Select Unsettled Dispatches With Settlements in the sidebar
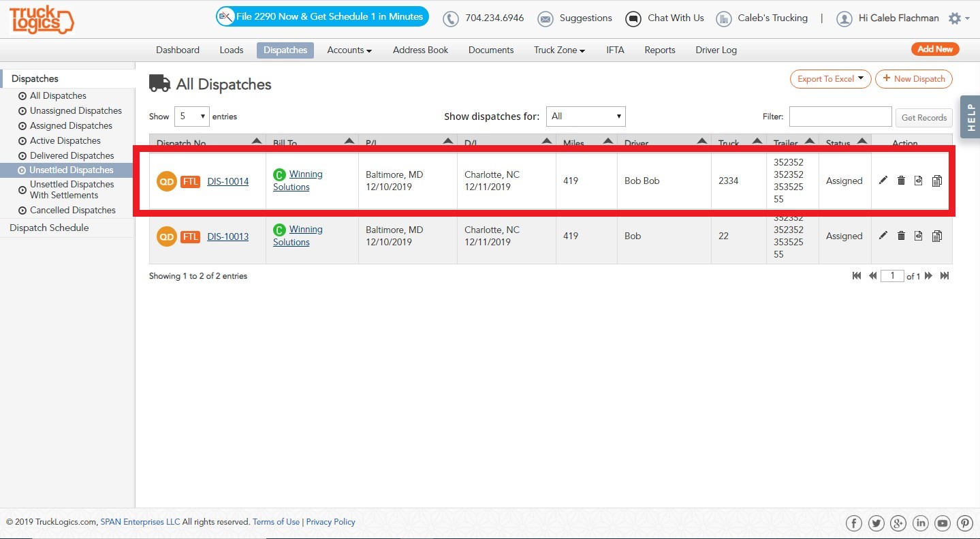The image size is (980, 539). coord(72,189)
